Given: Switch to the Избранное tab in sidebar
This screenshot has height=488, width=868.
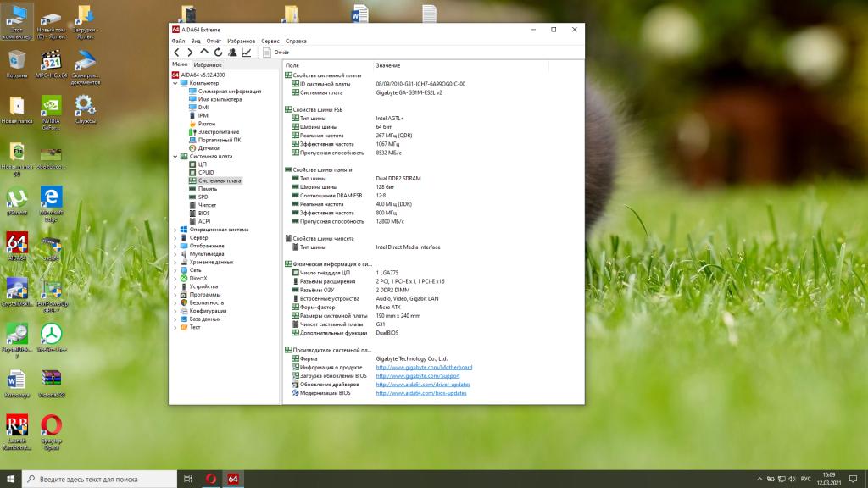Looking at the screenshot, I should [x=208, y=64].
